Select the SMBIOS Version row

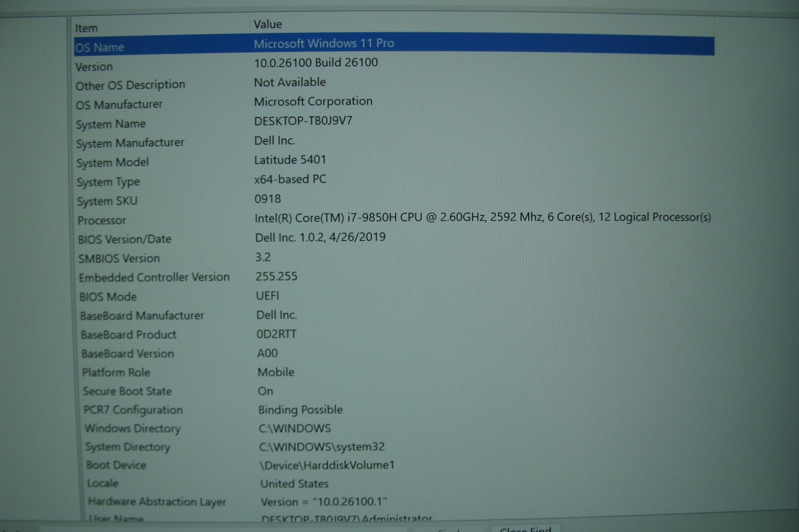[119, 259]
